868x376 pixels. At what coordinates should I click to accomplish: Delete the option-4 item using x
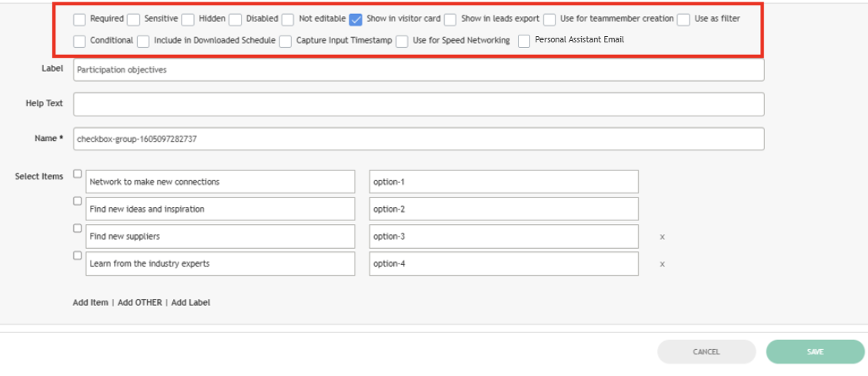click(662, 264)
